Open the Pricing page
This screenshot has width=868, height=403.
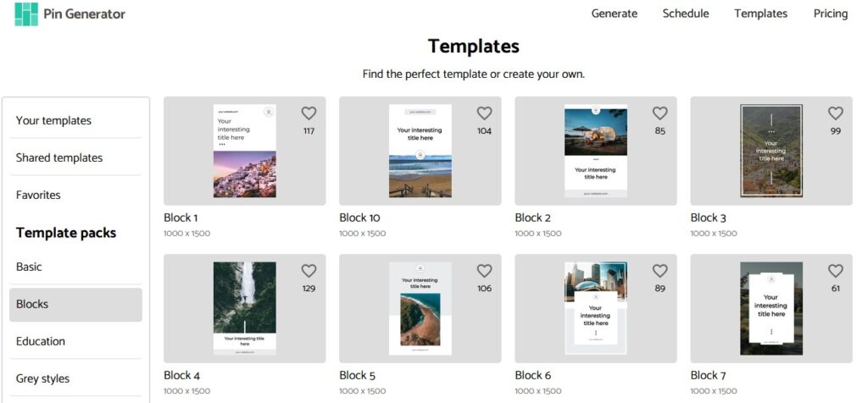[830, 14]
